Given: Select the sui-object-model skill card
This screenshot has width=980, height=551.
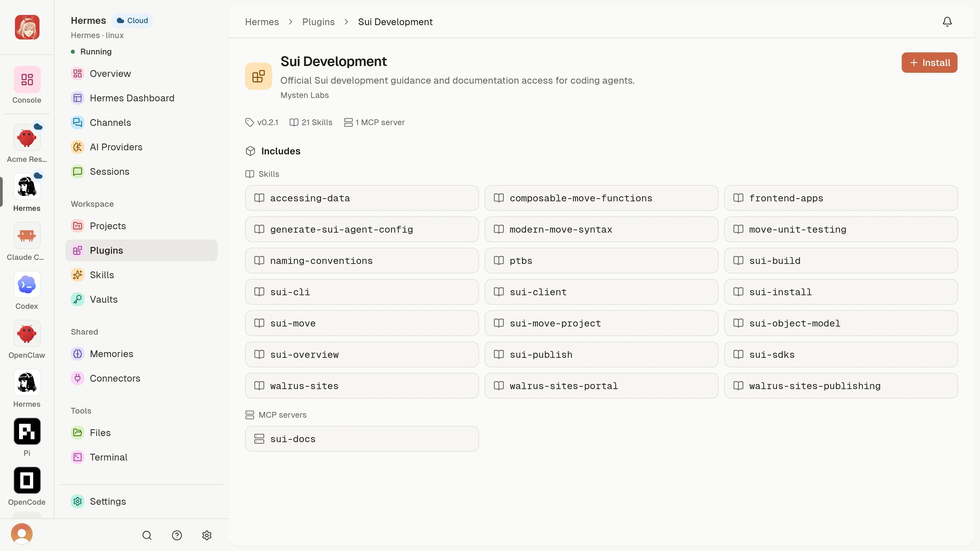Looking at the screenshot, I should coord(841,323).
